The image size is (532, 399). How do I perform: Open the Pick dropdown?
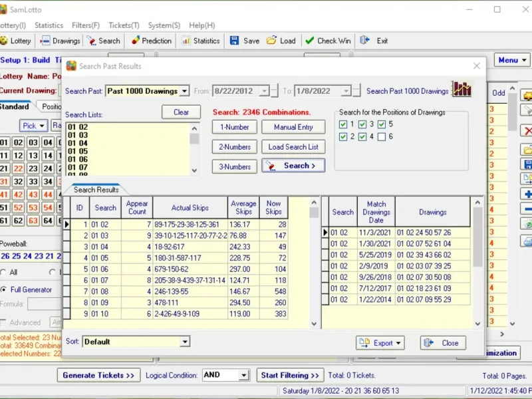point(33,126)
